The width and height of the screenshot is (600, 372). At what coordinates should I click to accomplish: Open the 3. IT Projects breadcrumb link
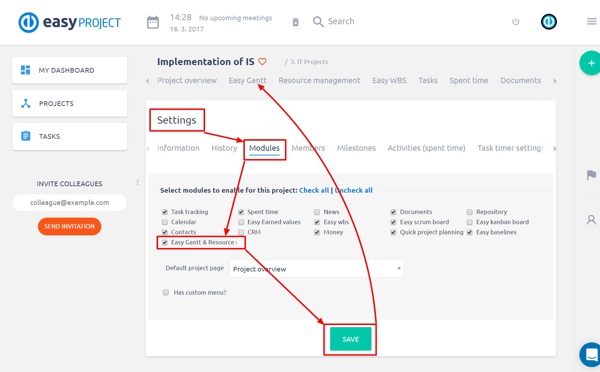tap(309, 62)
